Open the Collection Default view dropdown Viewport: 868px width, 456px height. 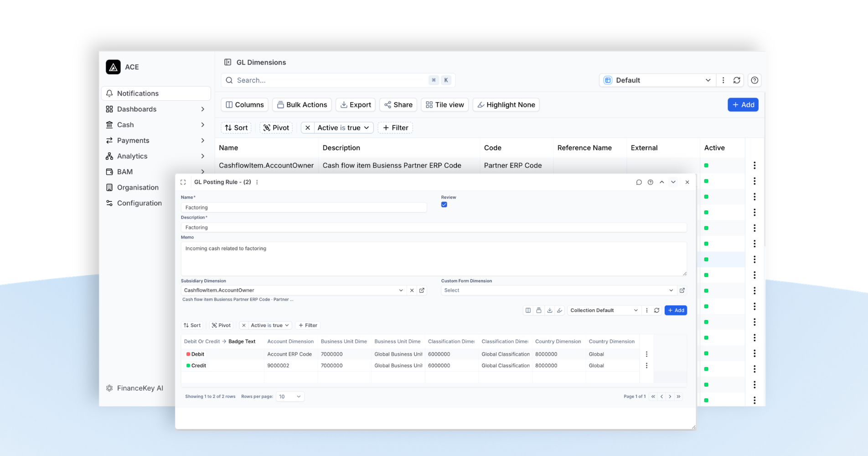(604, 311)
